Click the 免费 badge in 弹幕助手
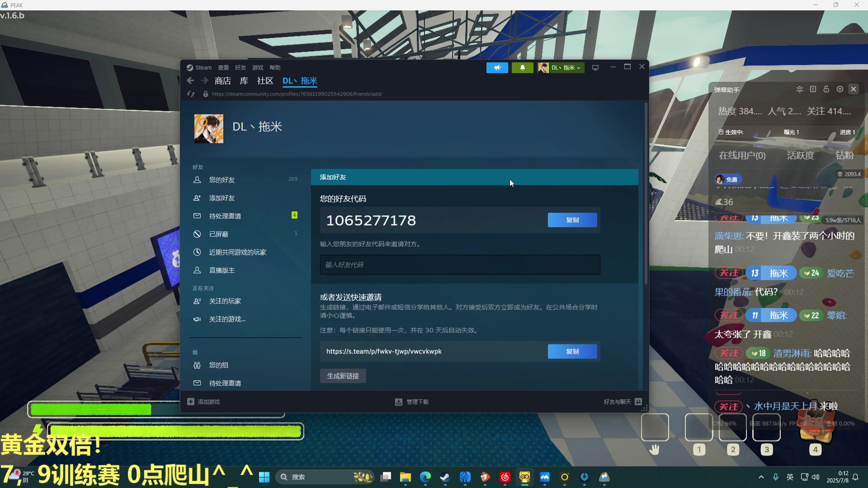868x488 pixels. click(728, 179)
